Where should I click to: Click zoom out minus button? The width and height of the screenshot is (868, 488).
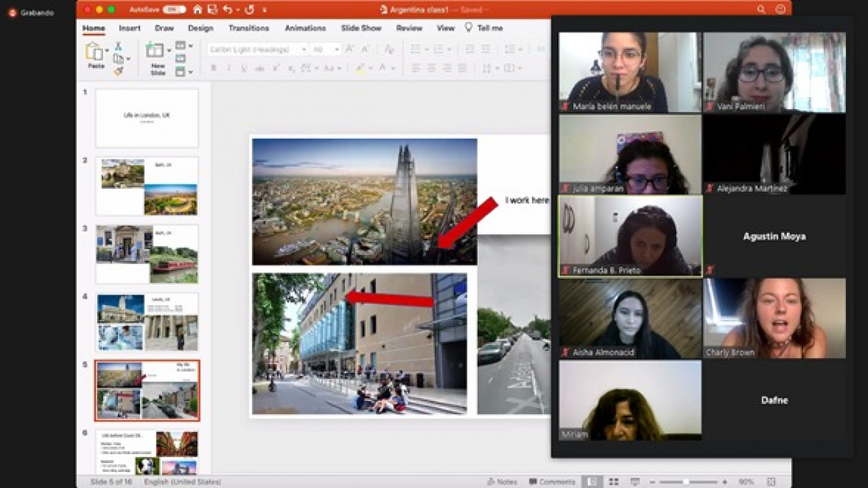pos(651,481)
